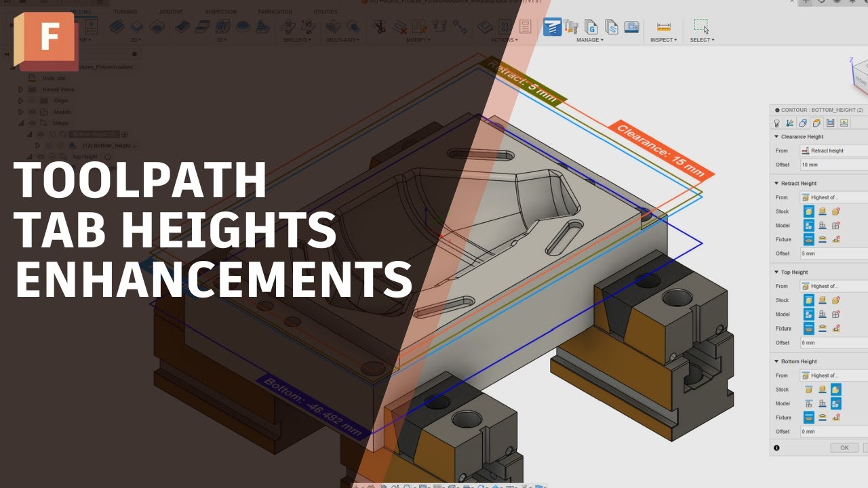Open the Setup Sheet icon in Actions
The width and height of the screenshot is (868, 488).
(x=525, y=27)
